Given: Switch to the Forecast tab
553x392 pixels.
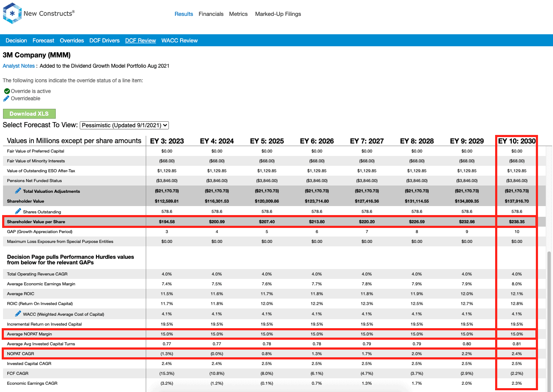Looking at the screenshot, I should [x=43, y=41].
